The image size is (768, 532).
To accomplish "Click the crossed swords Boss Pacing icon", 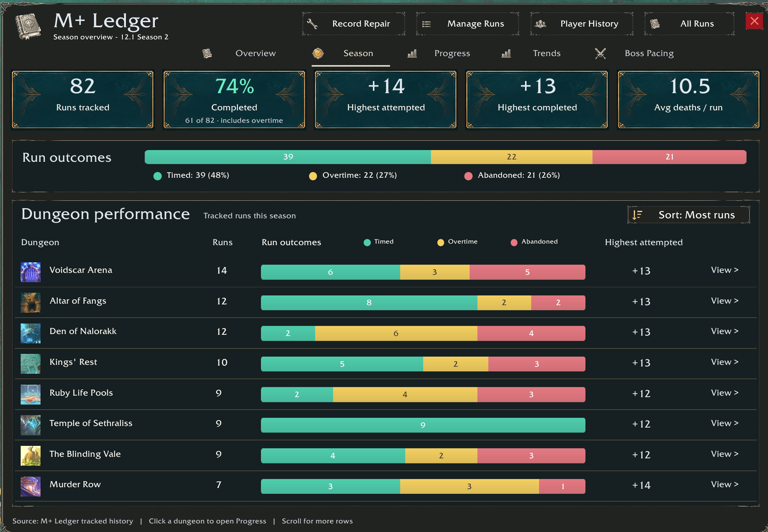I will point(600,53).
